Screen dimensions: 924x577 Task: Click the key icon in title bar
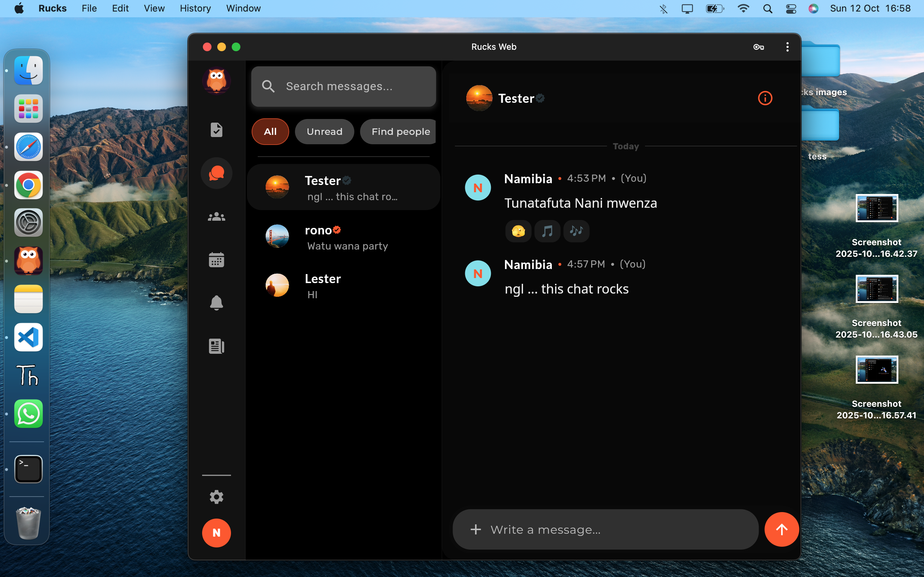pyautogui.click(x=758, y=47)
